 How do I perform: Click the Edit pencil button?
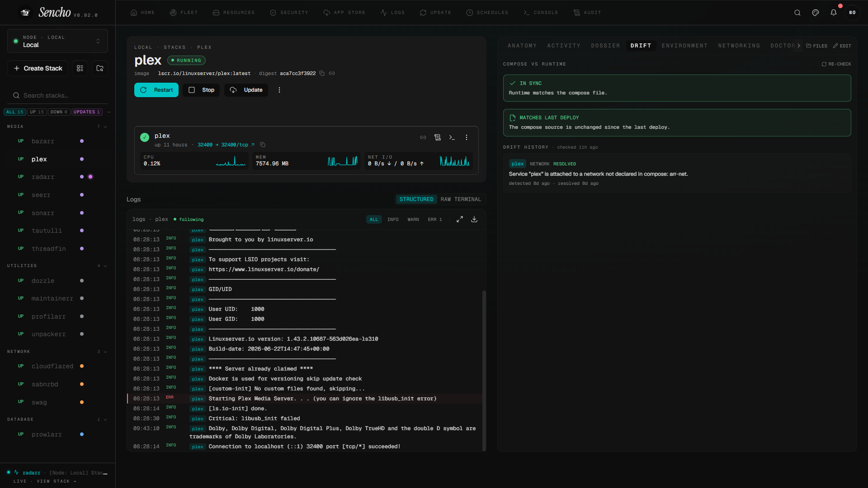pos(842,46)
